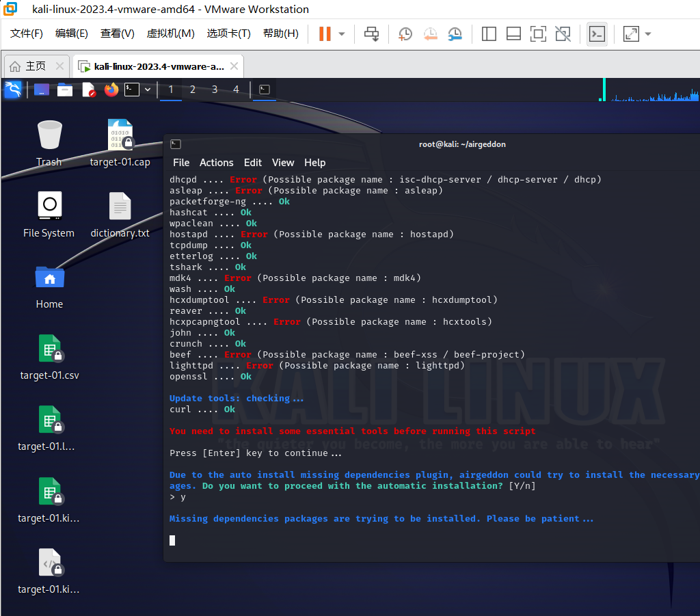Open the terminal Actions menu
The image size is (700, 616).
216,163
